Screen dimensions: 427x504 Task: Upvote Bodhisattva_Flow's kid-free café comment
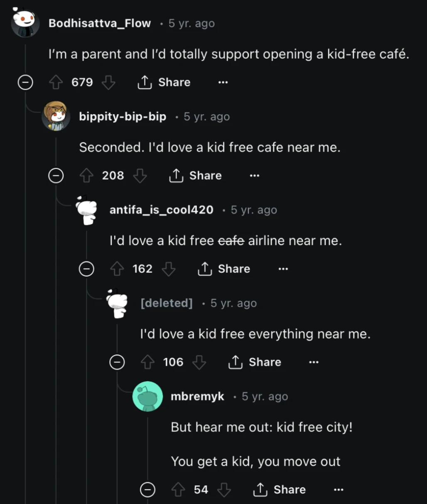[56, 82]
